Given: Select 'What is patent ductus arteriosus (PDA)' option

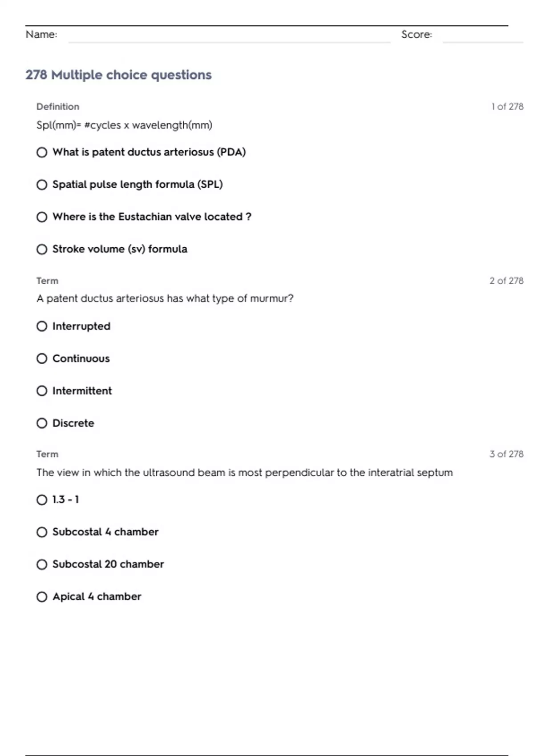Looking at the screenshot, I should [x=42, y=153].
